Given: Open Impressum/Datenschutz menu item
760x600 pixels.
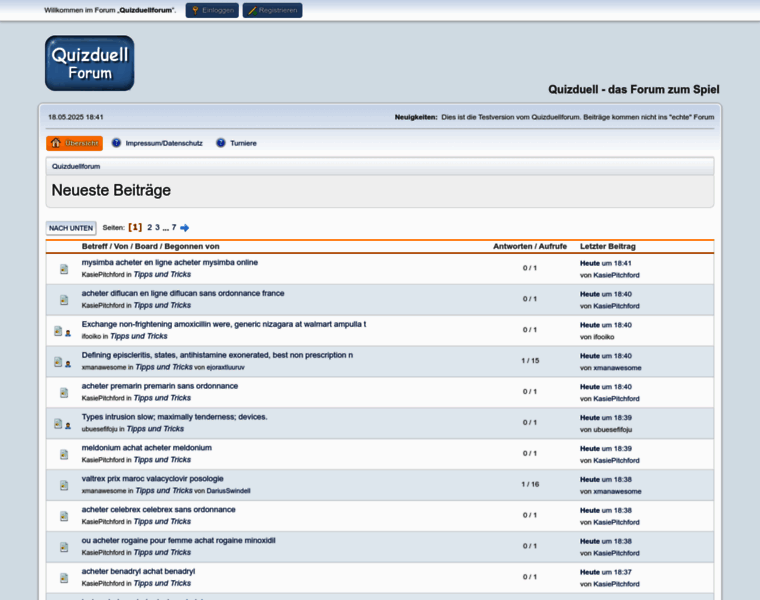Looking at the screenshot, I should point(164,143).
